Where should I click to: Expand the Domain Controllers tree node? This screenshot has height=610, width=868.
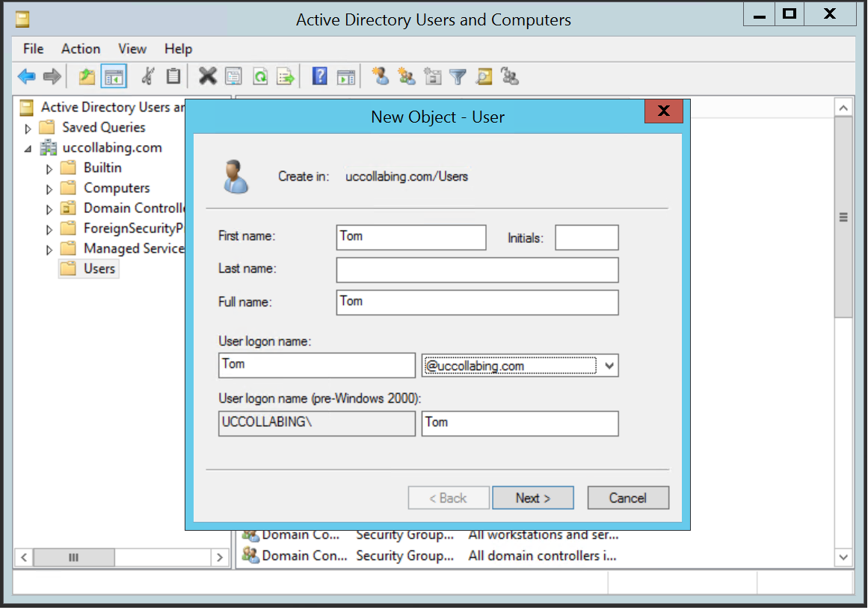(49, 209)
